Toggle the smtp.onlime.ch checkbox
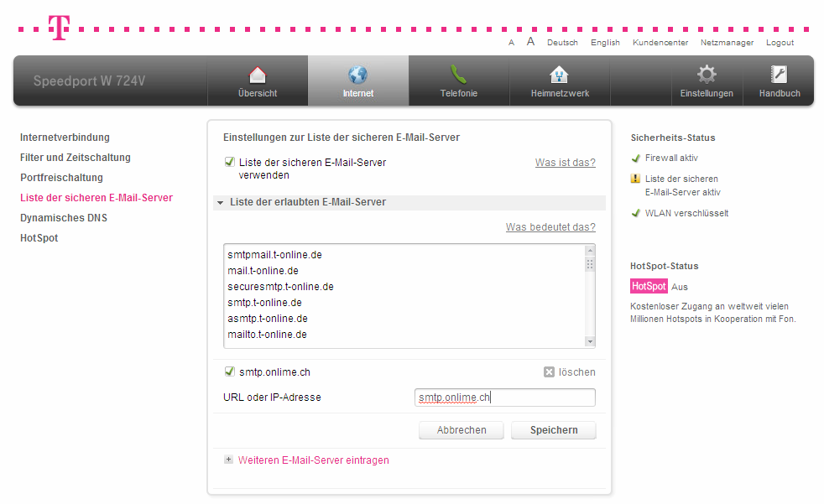Image resolution: width=824 pixels, height=504 pixels. [230, 372]
